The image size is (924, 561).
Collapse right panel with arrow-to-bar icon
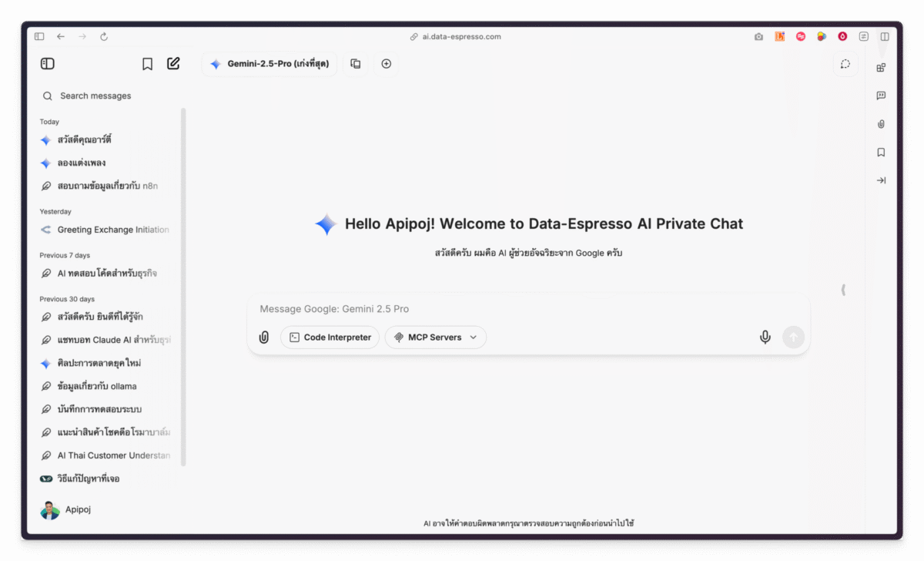881,180
